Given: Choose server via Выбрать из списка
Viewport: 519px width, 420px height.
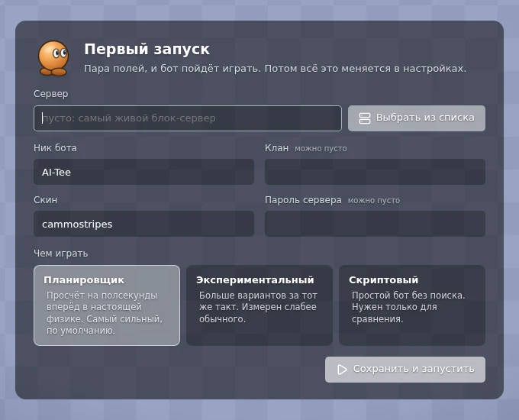Looking at the screenshot, I should click(417, 118).
